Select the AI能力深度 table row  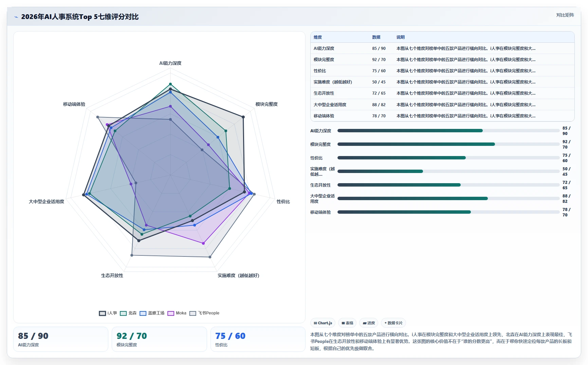442,48
